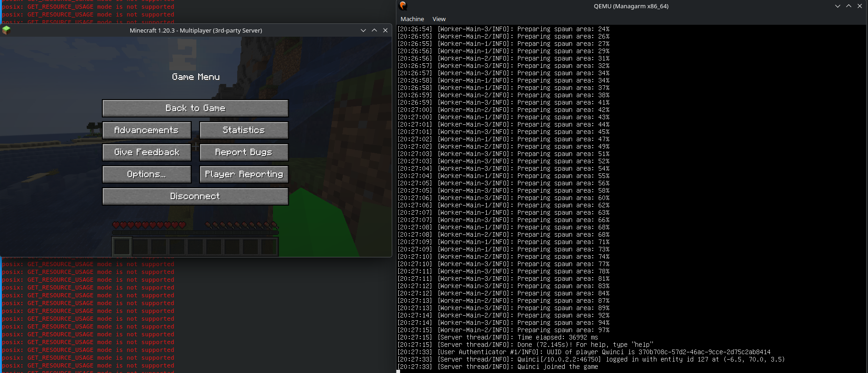868x373 pixels.
Task: Maximize the QEMU window
Action: (x=849, y=6)
